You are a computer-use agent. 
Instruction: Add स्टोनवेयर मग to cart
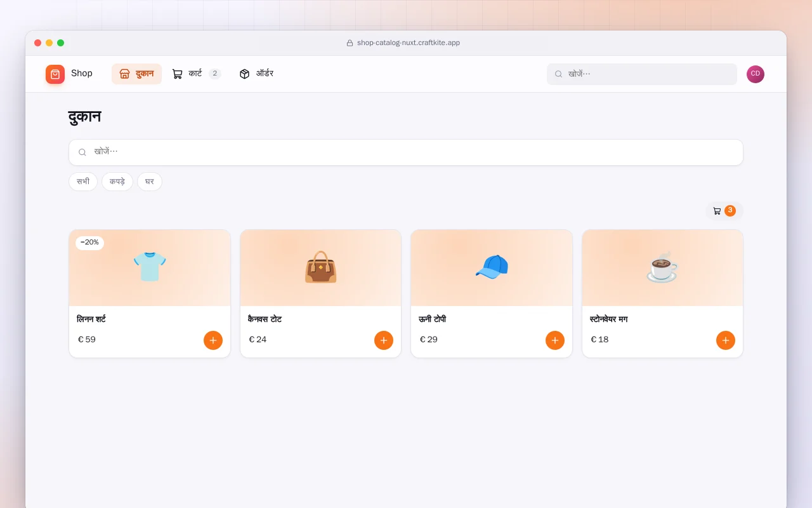tap(726, 340)
